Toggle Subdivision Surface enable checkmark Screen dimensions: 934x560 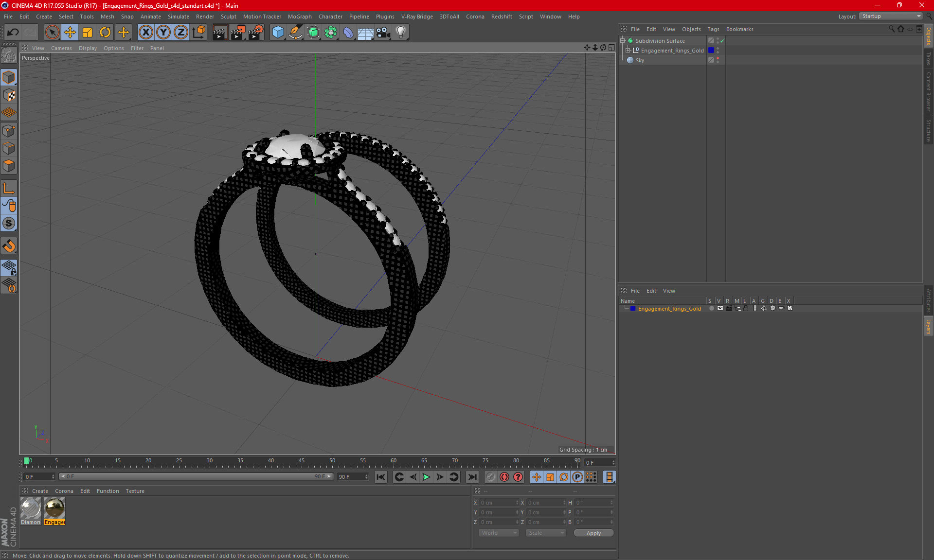click(722, 41)
